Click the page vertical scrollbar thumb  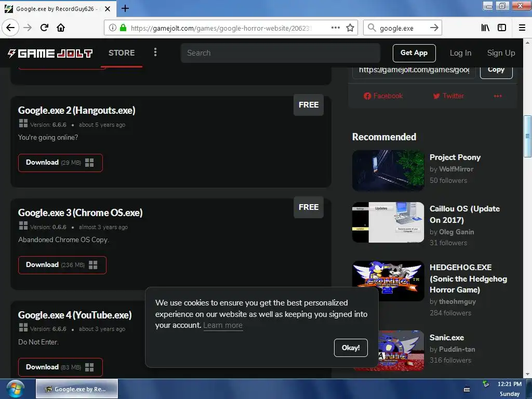pyautogui.click(x=527, y=136)
